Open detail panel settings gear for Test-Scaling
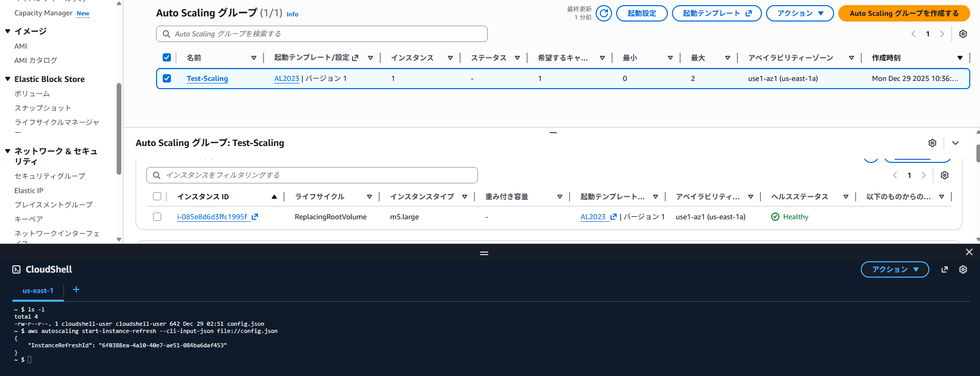The image size is (980, 376). point(932,143)
